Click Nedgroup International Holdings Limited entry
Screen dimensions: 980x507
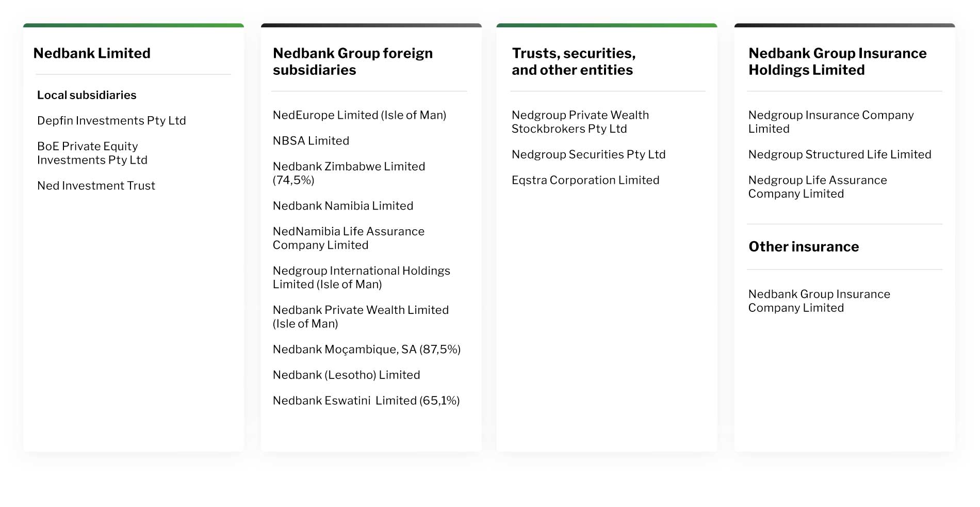[362, 278]
